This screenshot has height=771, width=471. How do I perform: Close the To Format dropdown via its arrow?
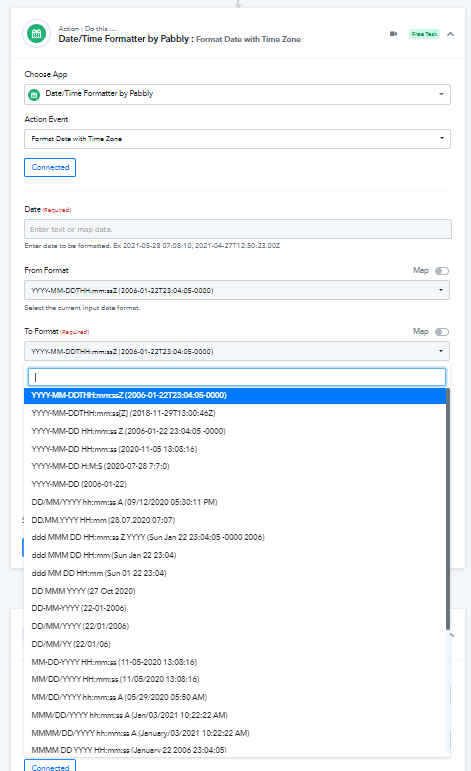441,351
